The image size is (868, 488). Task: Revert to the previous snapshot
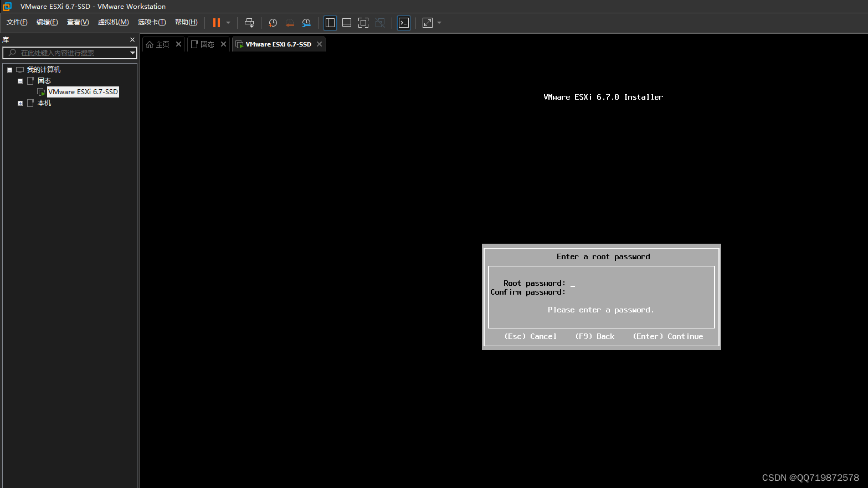point(290,23)
